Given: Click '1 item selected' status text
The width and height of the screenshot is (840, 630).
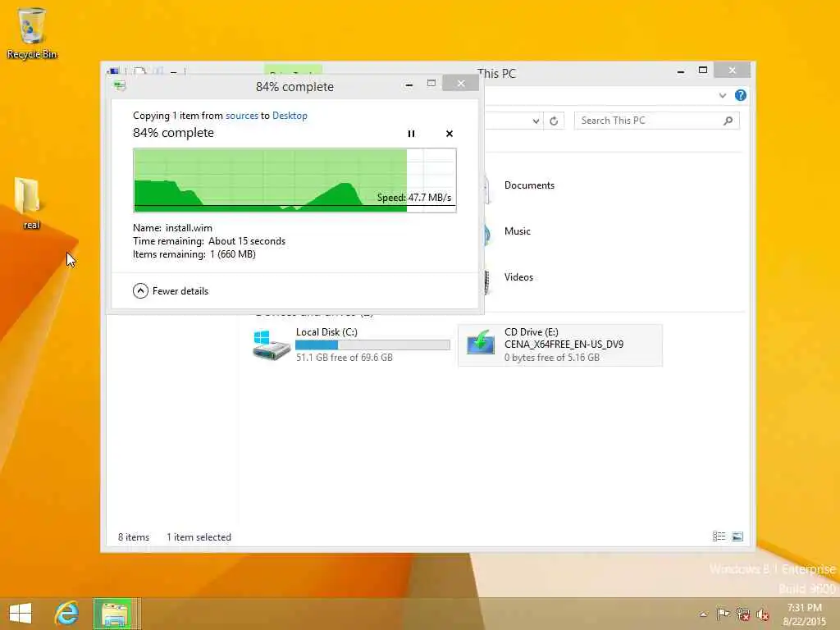Looking at the screenshot, I should [199, 536].
